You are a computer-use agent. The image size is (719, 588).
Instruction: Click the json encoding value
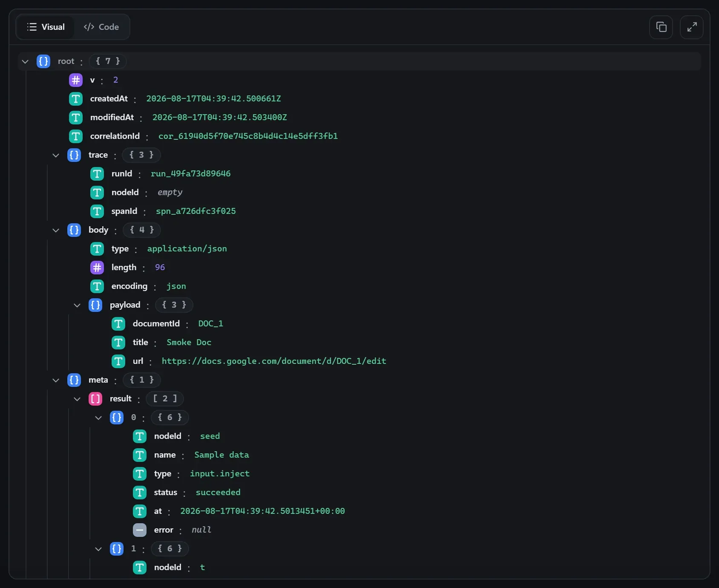tap(176, 286)
